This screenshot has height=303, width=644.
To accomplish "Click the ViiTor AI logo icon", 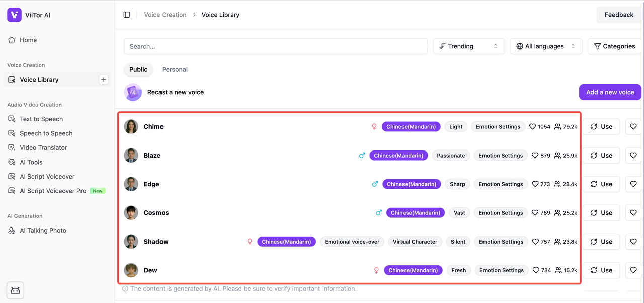I will click(x=14, y=15).
